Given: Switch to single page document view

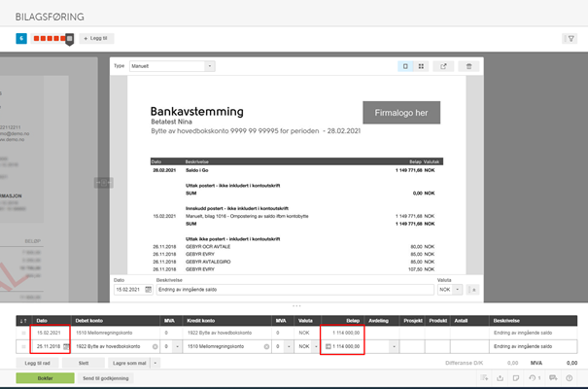Looking at the screenshot, I should pos(405,66).
